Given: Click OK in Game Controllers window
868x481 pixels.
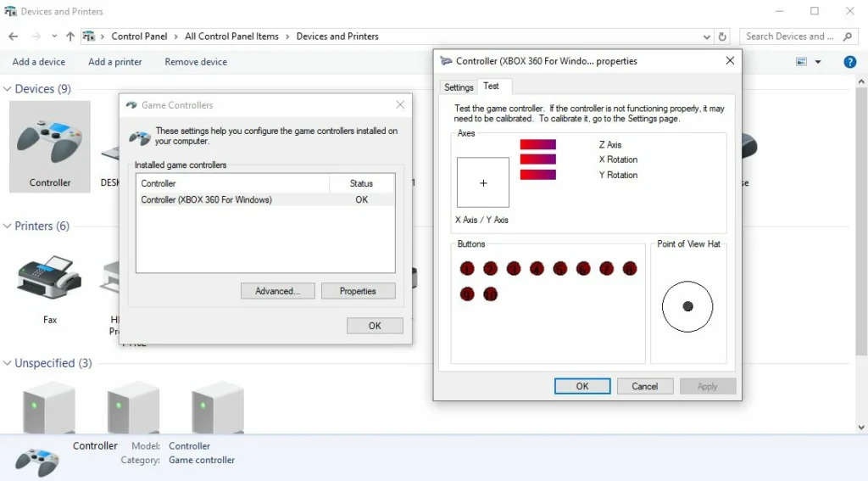Looking at the screenshot, I should 375,326.
